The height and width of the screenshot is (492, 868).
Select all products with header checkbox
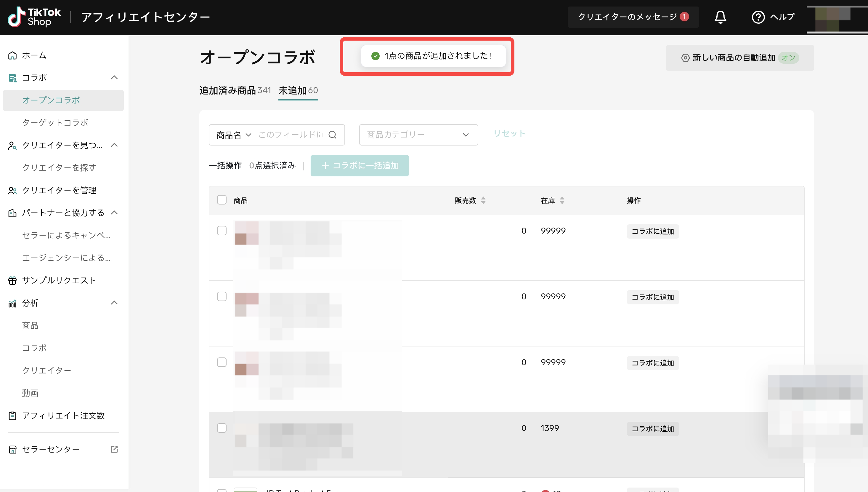222,200
